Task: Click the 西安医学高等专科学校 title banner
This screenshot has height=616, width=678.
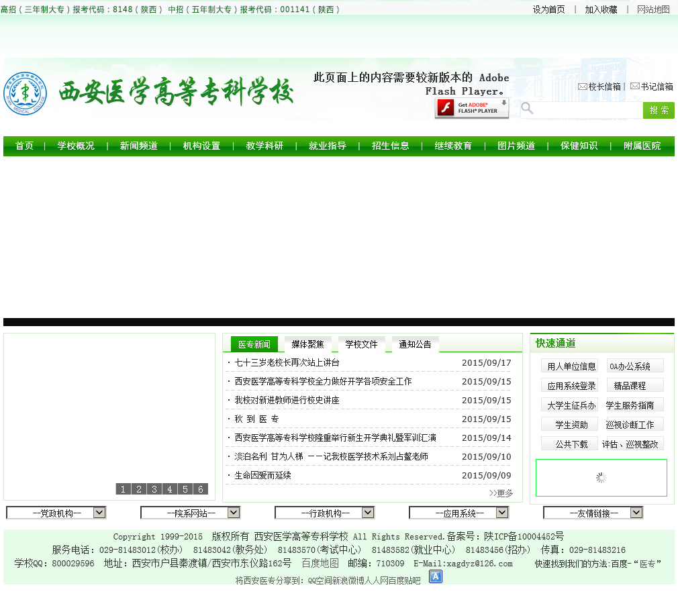Action: tap(176, 92)
